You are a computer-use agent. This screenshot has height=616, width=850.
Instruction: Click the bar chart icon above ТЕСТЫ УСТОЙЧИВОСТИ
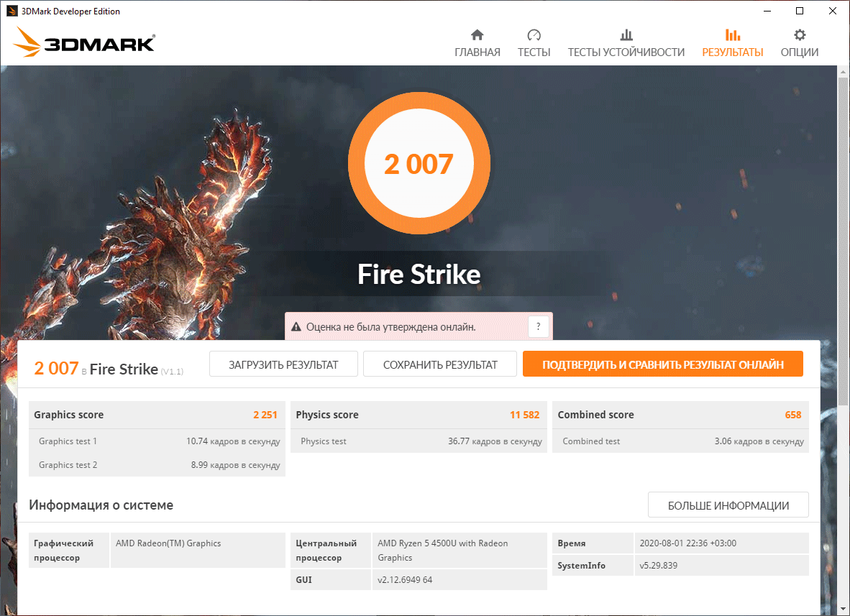(626, 35)
